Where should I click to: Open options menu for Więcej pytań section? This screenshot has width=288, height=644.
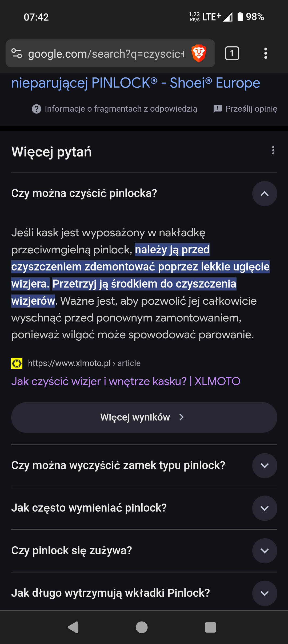(273, 150)
